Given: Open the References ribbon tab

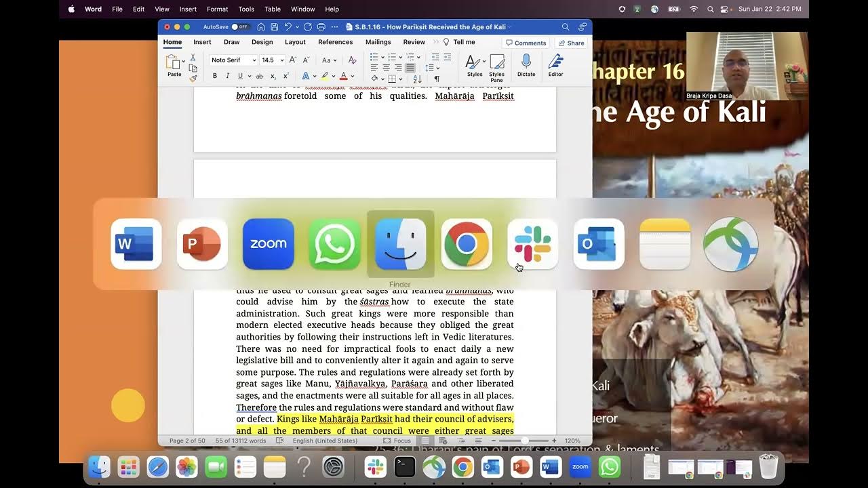Looking at the screenshot, I should coord(336,42).
